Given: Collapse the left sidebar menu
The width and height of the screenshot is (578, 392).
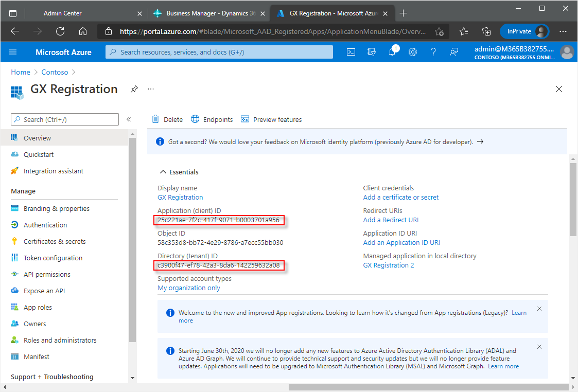Looking at the screenshot, I should pos(129,119).
